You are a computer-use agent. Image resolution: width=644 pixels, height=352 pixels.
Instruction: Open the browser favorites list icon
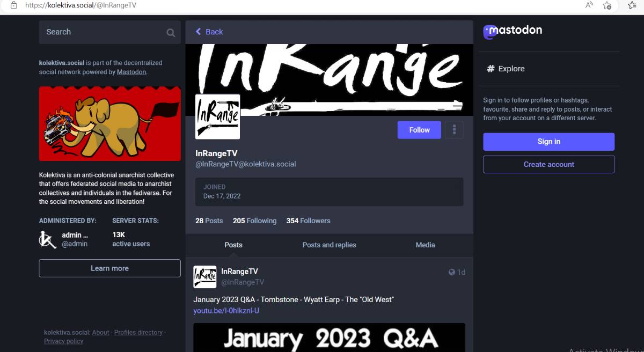(x=632, y=5)
